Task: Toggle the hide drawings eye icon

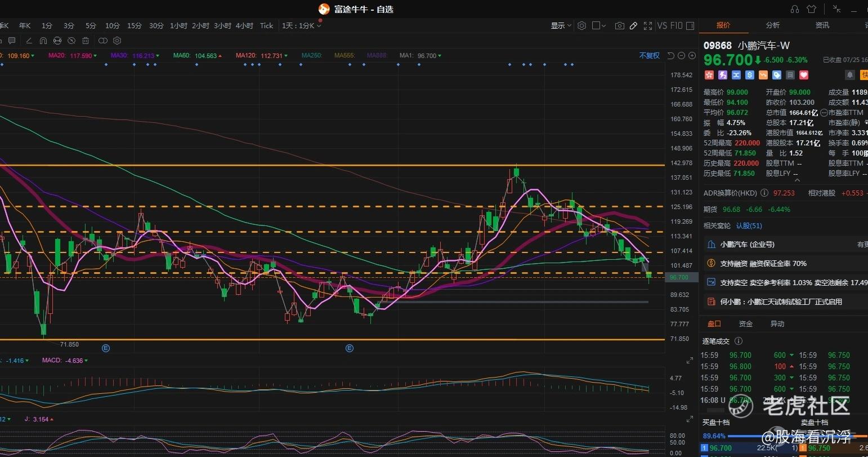Action: click(x=71, y=41)
